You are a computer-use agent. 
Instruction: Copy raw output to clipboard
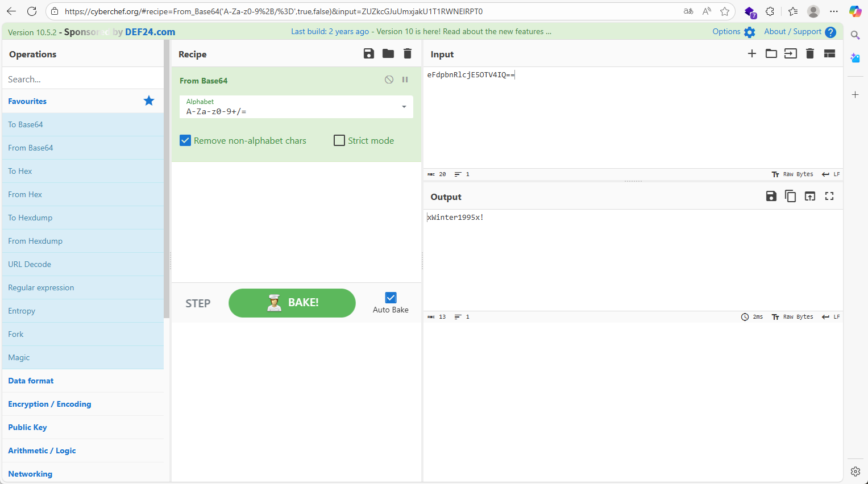click(x=791, y=196)
